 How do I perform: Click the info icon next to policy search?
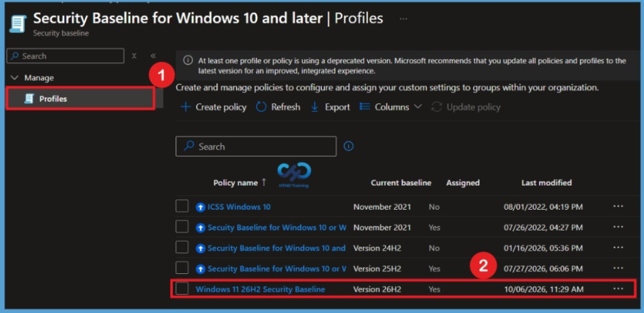pyautogui.click(x=348, y=146)
